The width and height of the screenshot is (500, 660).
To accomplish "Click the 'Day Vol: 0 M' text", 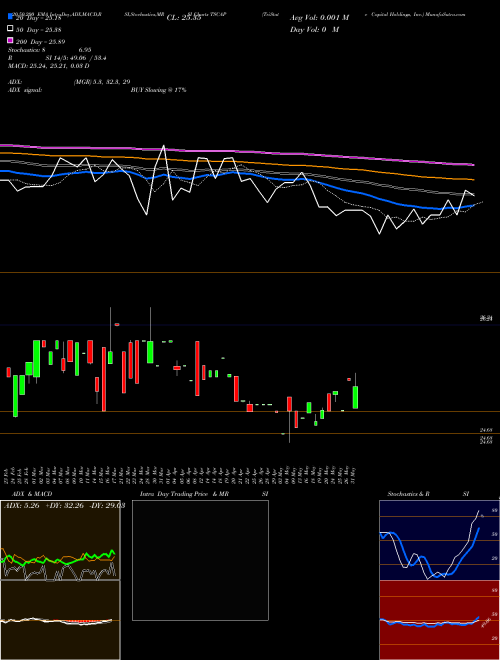I will (x=314, y=29).
